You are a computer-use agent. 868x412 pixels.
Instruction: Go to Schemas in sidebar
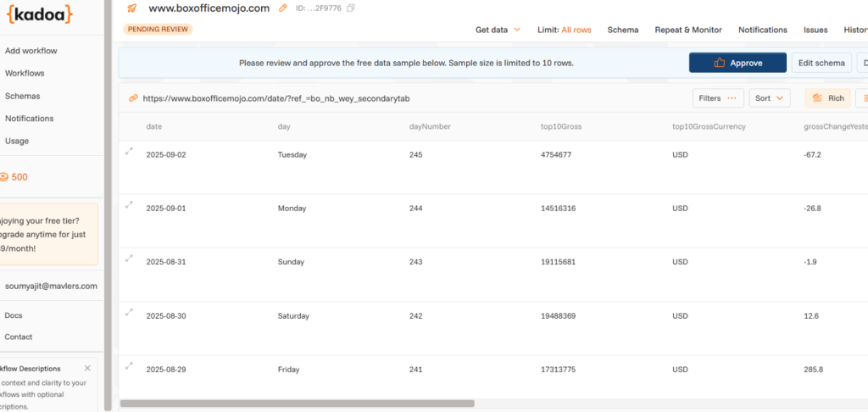click(x=22, y=96)
